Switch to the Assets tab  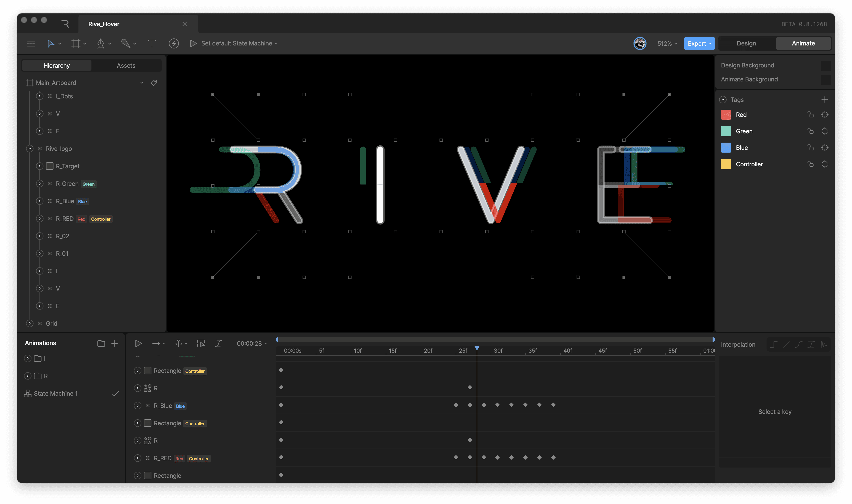pos(126,65)
